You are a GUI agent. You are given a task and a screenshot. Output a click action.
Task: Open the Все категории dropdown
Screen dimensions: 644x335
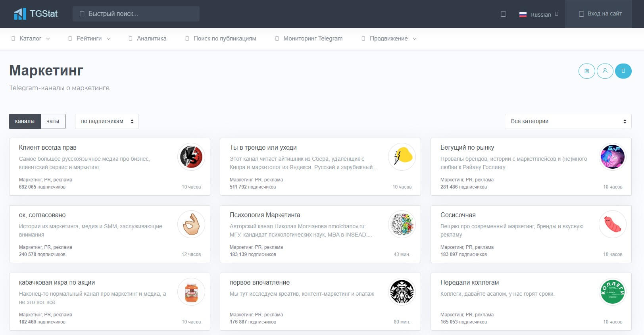(x=568, y=121)
